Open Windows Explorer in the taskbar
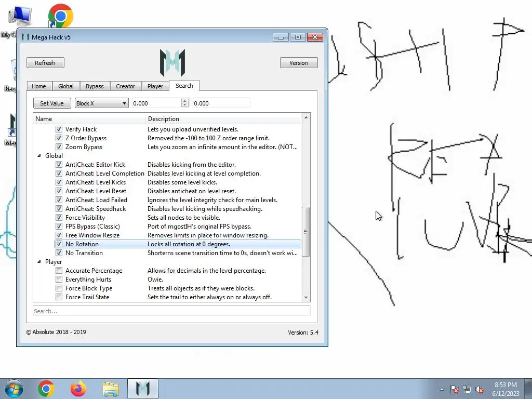This screenshot has width=532, height=399. coord(111,389)
